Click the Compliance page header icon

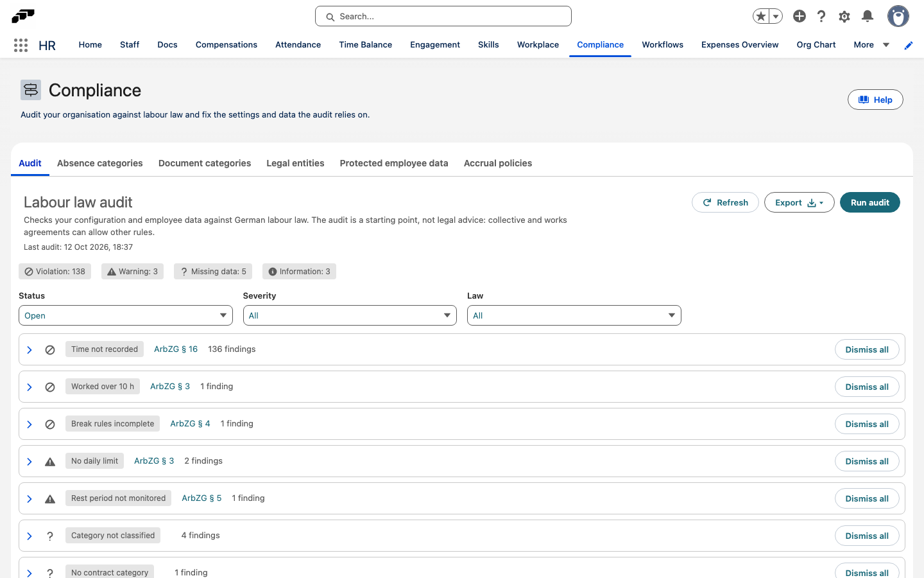[31, 90]
